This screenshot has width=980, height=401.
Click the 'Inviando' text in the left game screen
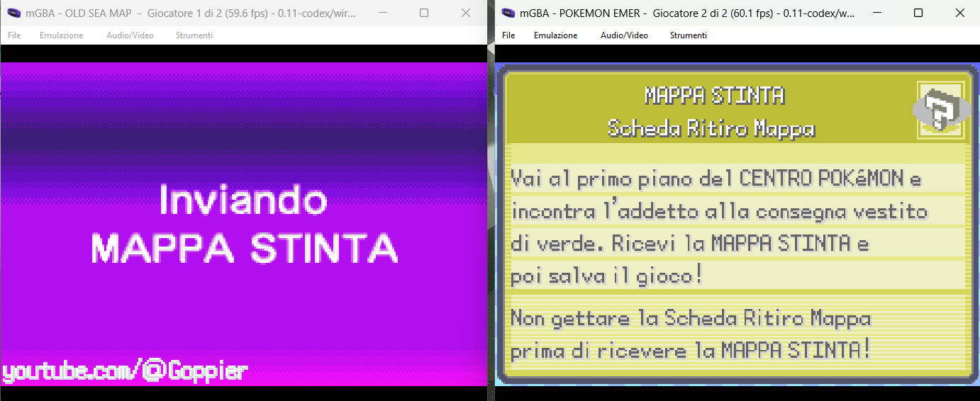click(243, 200)
